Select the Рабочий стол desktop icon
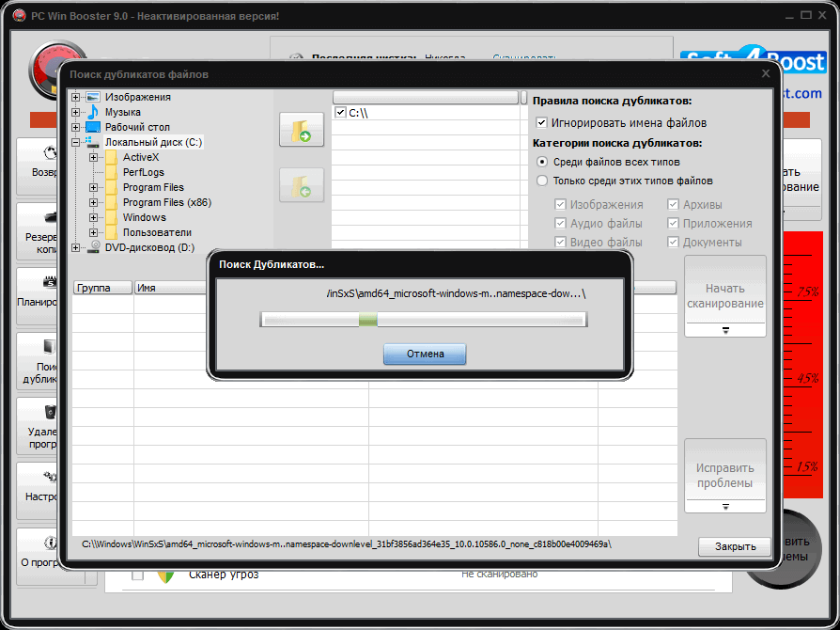The image size is (840, 630). (93, 127)
